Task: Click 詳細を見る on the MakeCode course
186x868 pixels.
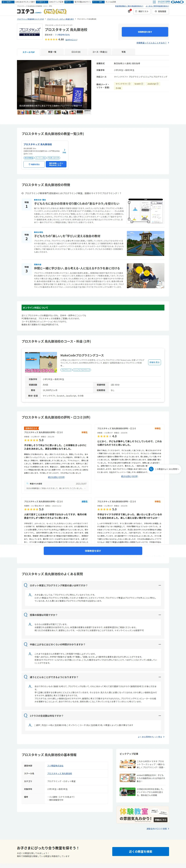Action: 154,362
